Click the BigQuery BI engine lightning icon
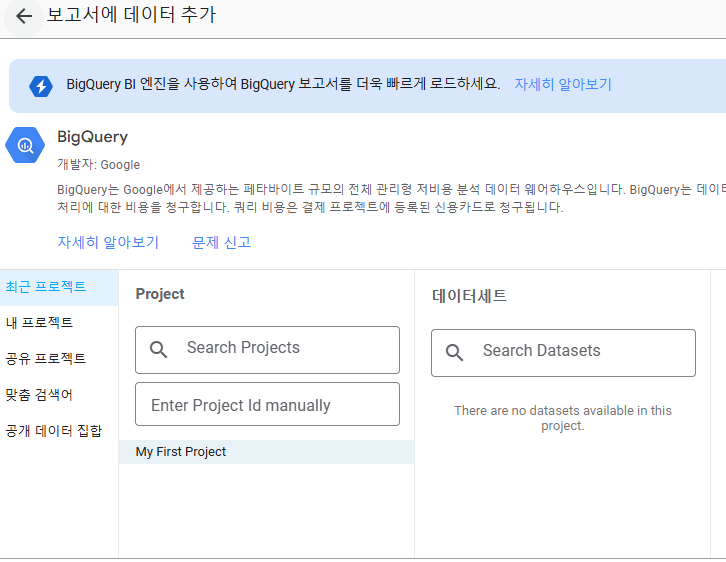The image size is (726, 562). [x=41, y=86]
